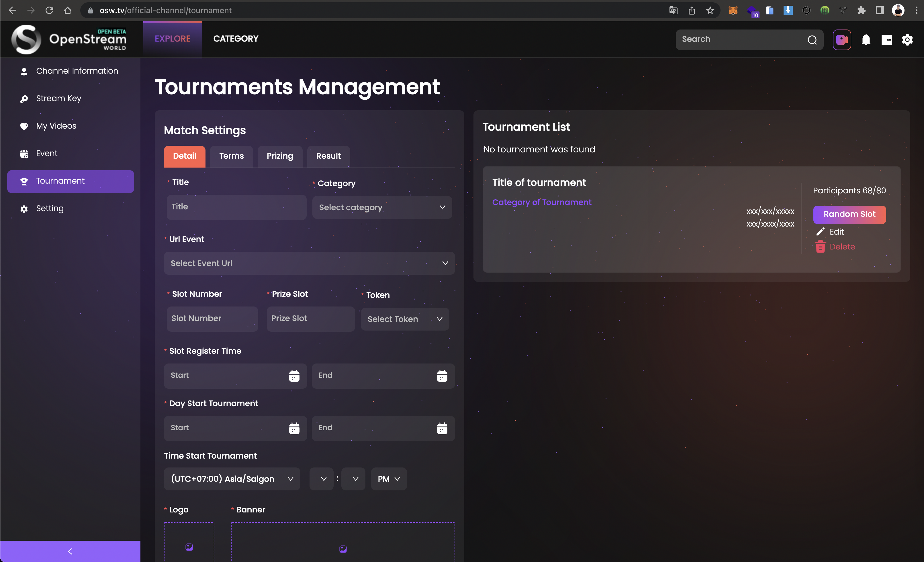The image size is (924, 562).
Task: Open the OpenStream World logo home
Action: (69, 39)
